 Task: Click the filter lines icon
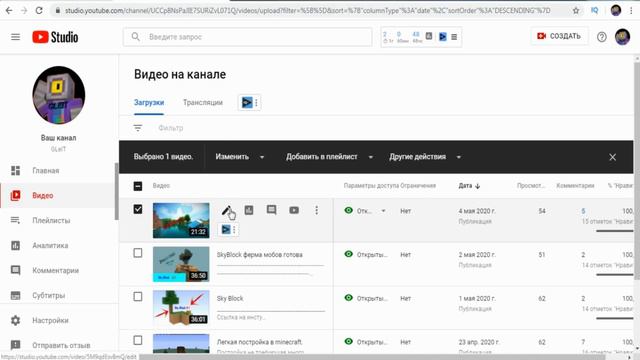[138, 128]
